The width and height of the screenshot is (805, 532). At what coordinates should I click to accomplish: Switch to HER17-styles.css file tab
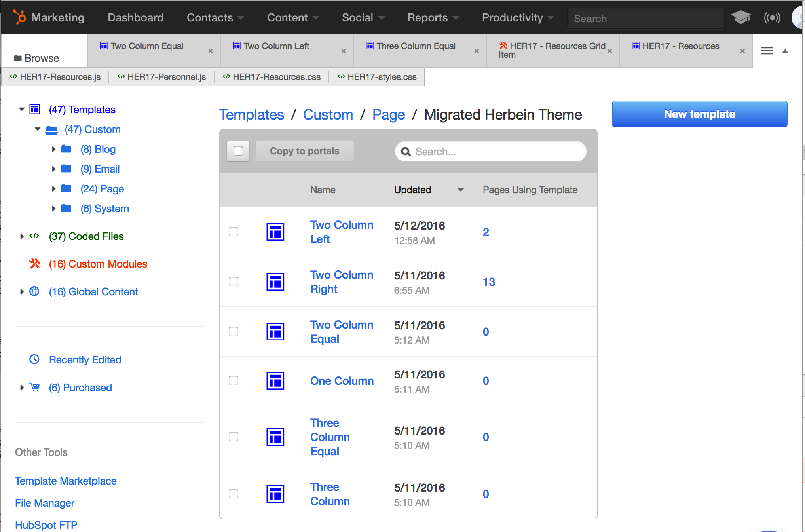click(x=377, y=77)
